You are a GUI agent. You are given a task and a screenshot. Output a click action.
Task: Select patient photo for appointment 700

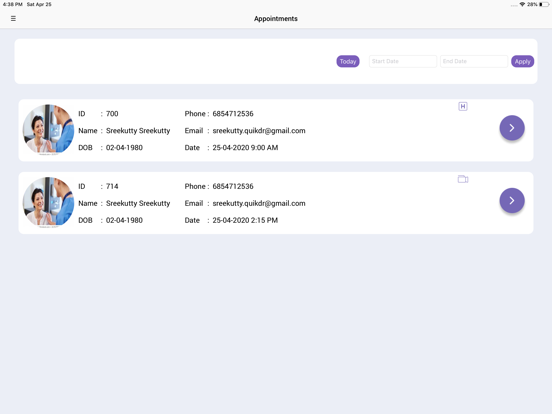(49, 130)
